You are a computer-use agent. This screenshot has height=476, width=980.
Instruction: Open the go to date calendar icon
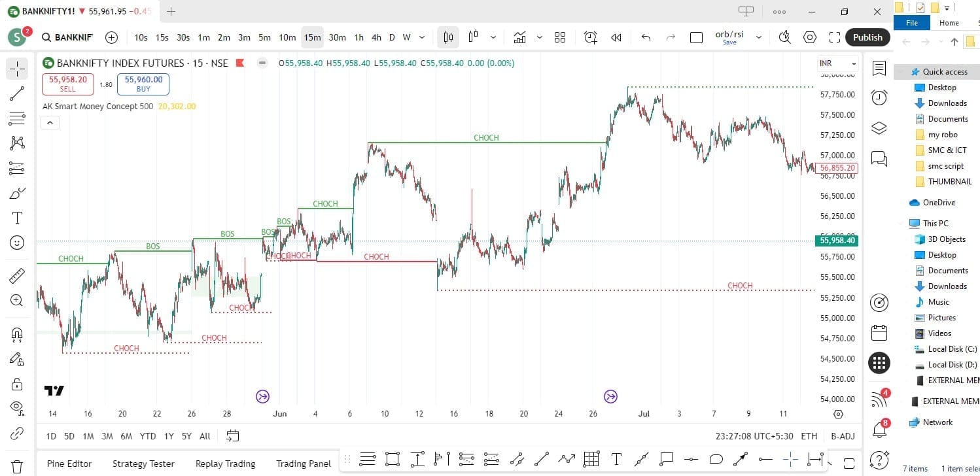(x=232, y=436)
